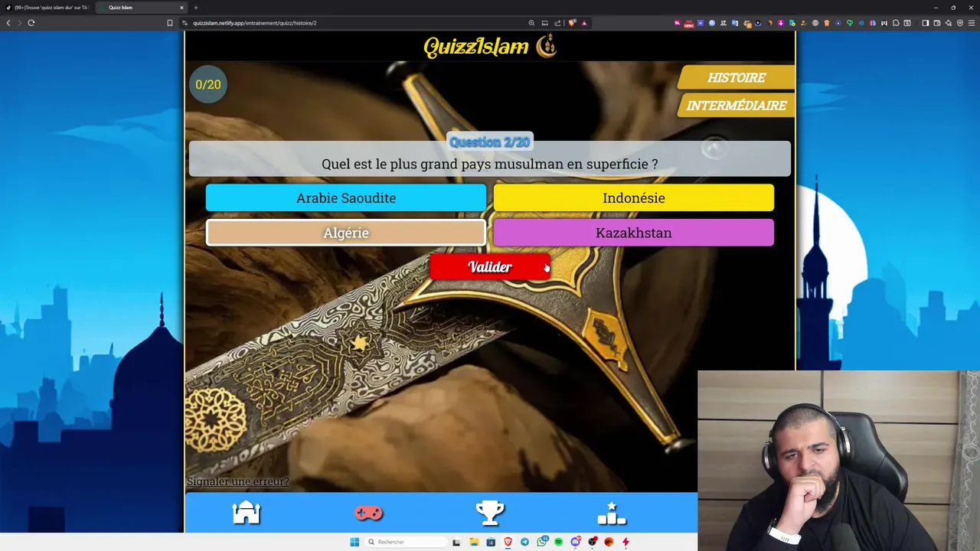Open Brave browser from taskbar
Viewport: 980px width, 551px height.
tap(508, 542)
